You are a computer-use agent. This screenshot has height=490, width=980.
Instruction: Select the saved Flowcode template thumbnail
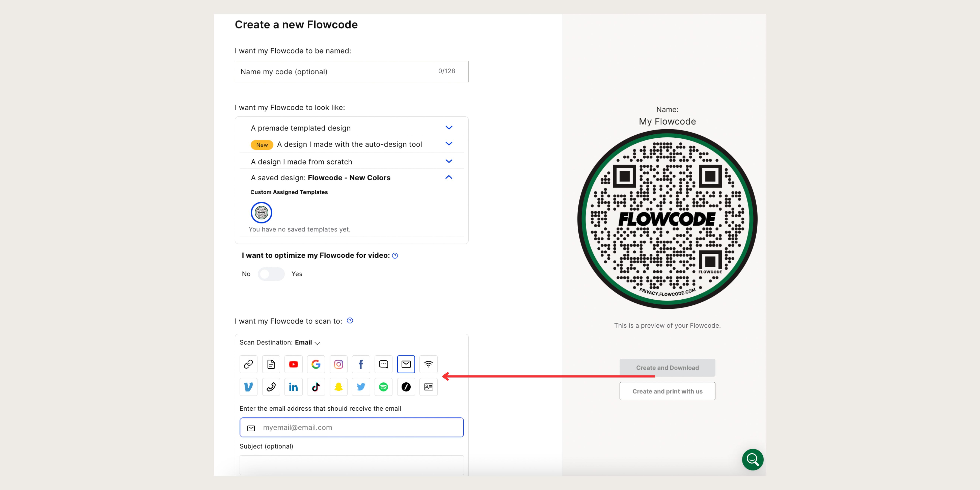click(261, 213)
